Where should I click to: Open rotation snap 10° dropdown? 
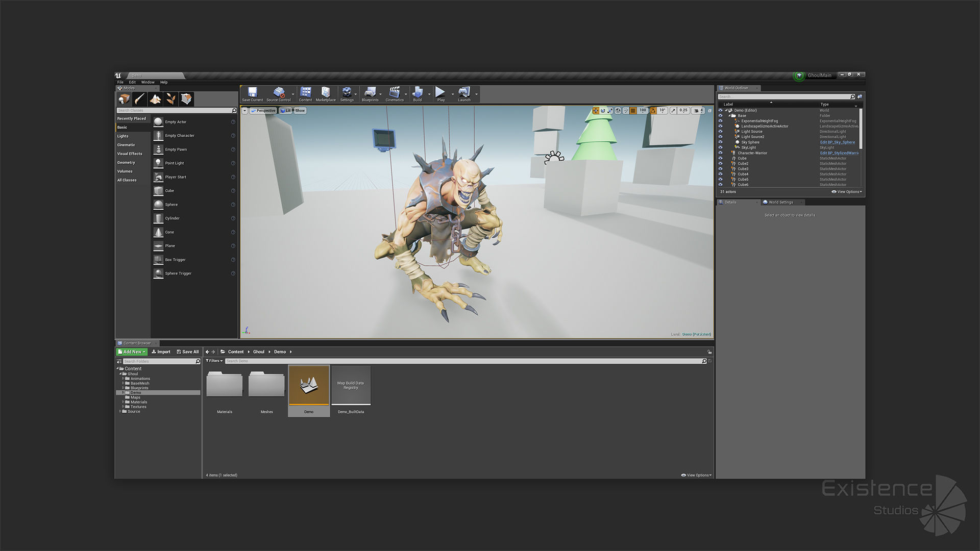(x=663, y=110)
